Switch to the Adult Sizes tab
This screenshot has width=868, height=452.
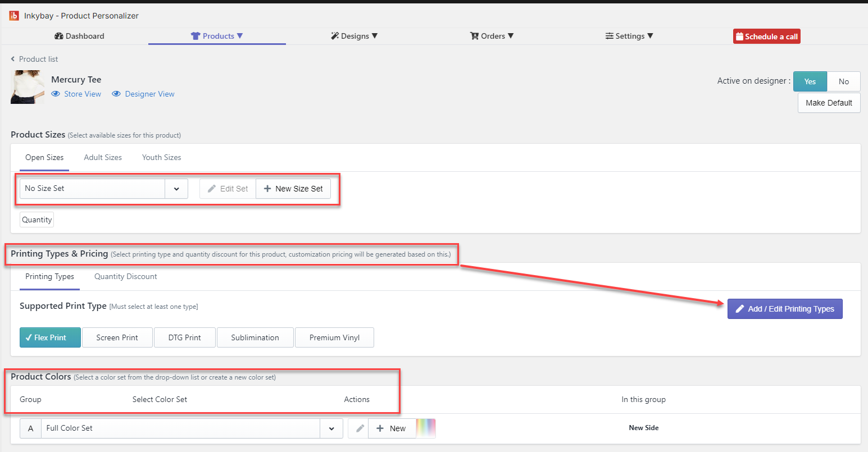103,157
